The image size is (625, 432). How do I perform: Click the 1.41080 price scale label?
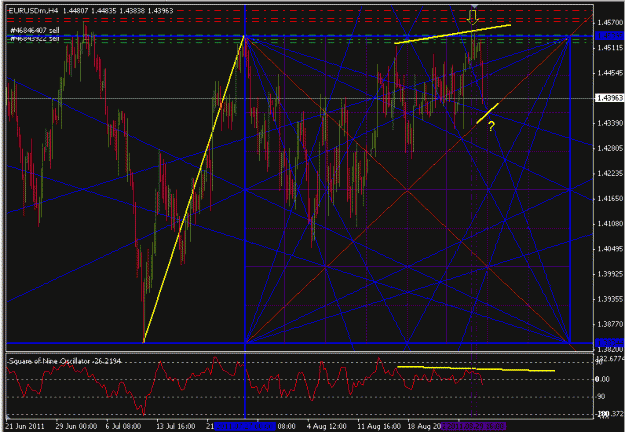(x=610, y=224)
